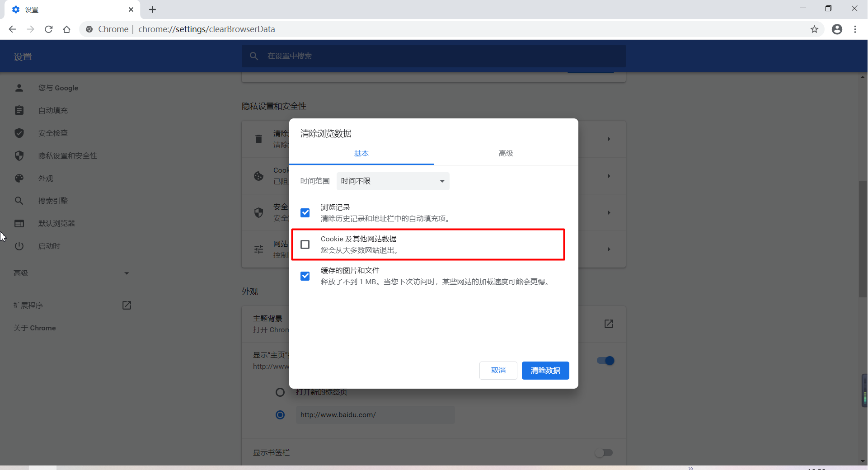Check the Cookie 及其他网站数据 checkbox
This screenshot has width=868, height=470.
(305, 244)
